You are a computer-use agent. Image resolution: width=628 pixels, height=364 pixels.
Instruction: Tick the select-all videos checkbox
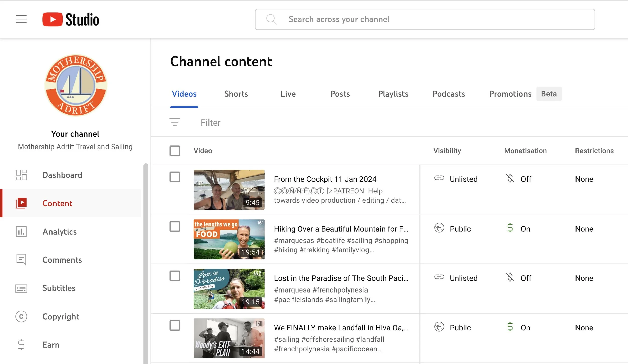[175, 151]
